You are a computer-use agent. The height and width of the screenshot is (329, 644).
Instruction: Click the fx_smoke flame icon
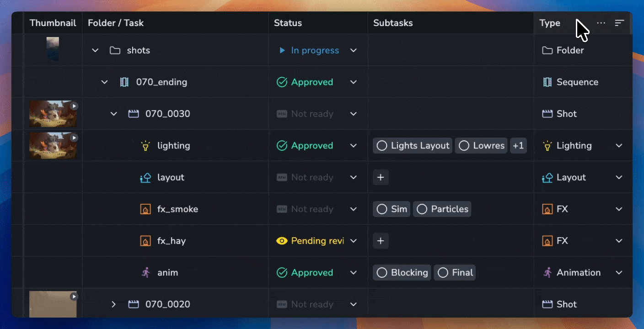(x=145, y=209)
